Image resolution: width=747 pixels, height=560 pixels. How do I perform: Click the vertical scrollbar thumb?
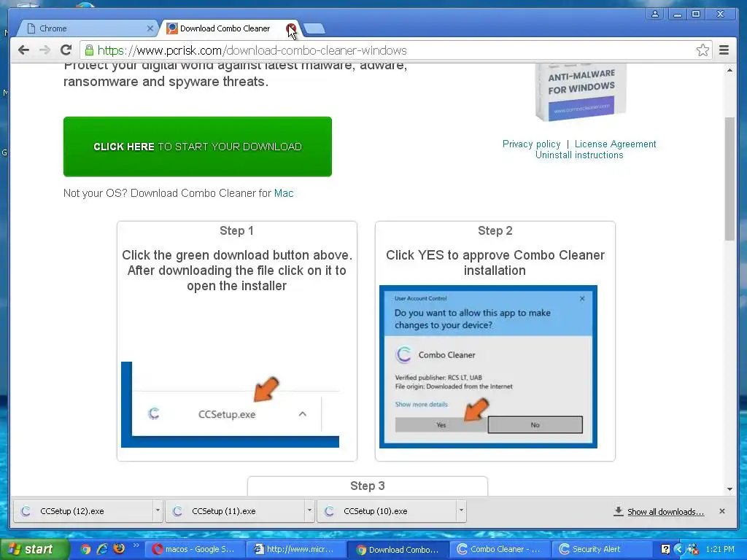tap(729, 179)
